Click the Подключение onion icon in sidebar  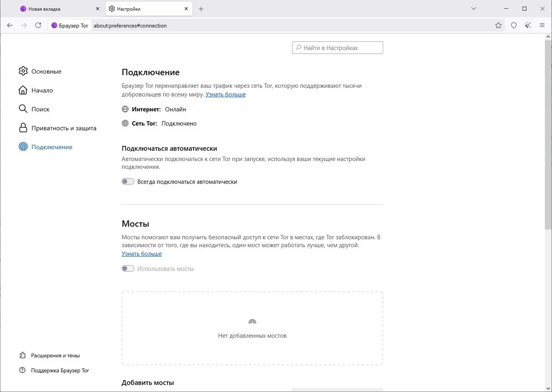click(x=23, y=147)
